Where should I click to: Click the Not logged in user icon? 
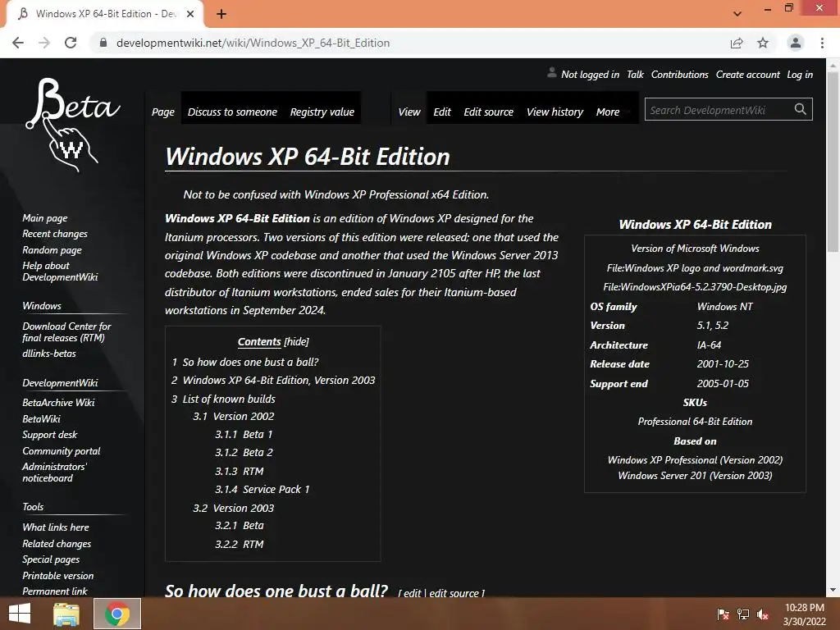coord(552,73)
